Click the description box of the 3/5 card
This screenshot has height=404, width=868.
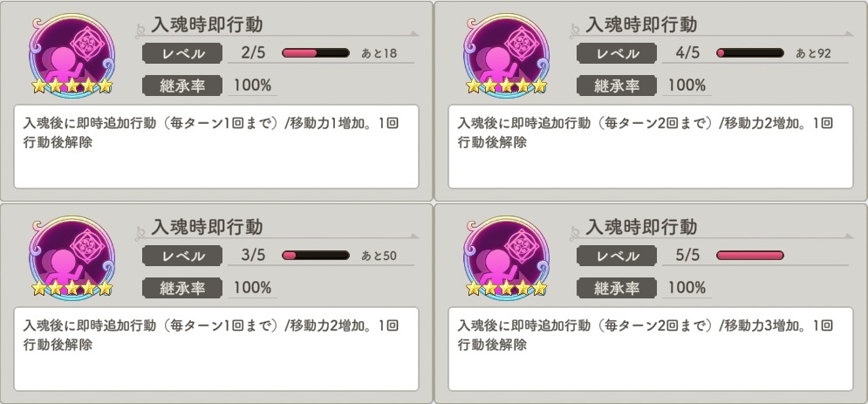tap(216, 348)
